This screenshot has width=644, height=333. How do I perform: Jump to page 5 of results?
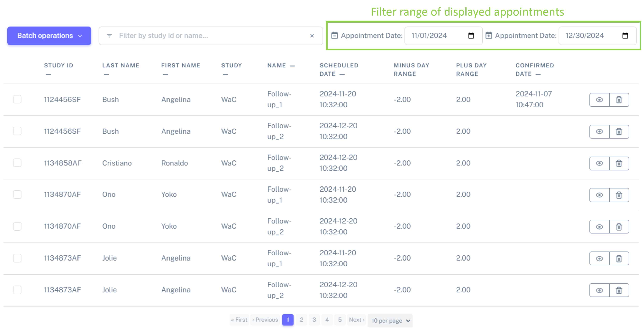[340, 320]
